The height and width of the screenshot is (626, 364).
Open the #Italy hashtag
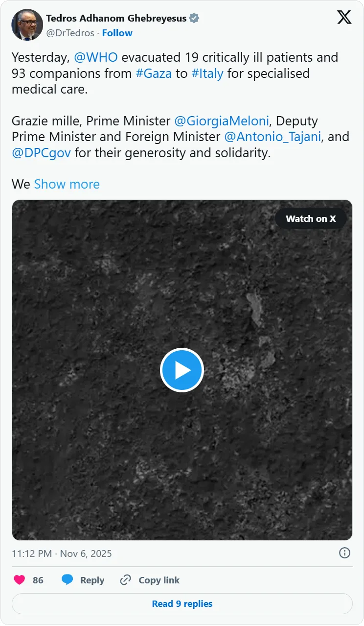(x=207, y=73)
